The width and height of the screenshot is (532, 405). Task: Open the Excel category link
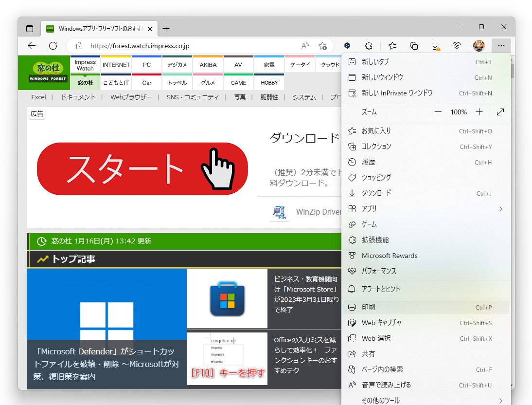(38, 97)
